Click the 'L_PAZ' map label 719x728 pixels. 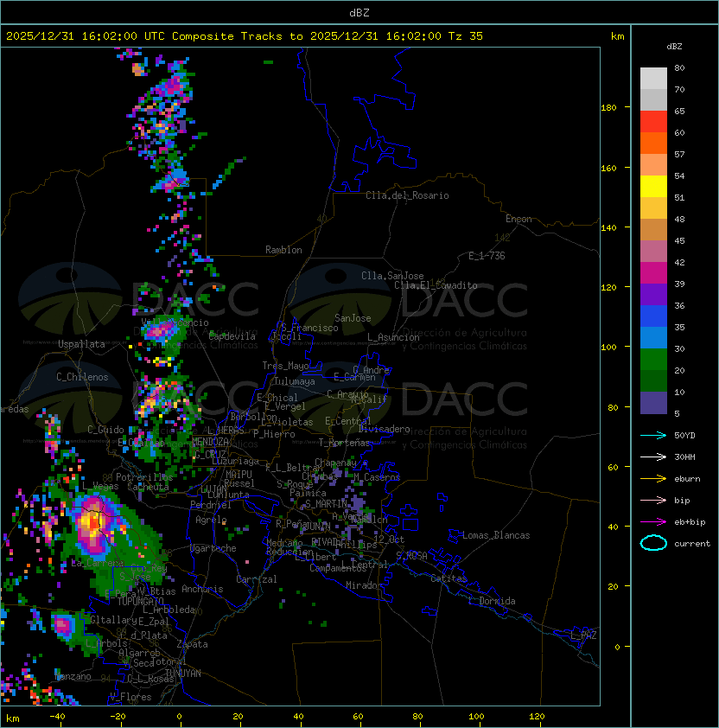(583, 635)
